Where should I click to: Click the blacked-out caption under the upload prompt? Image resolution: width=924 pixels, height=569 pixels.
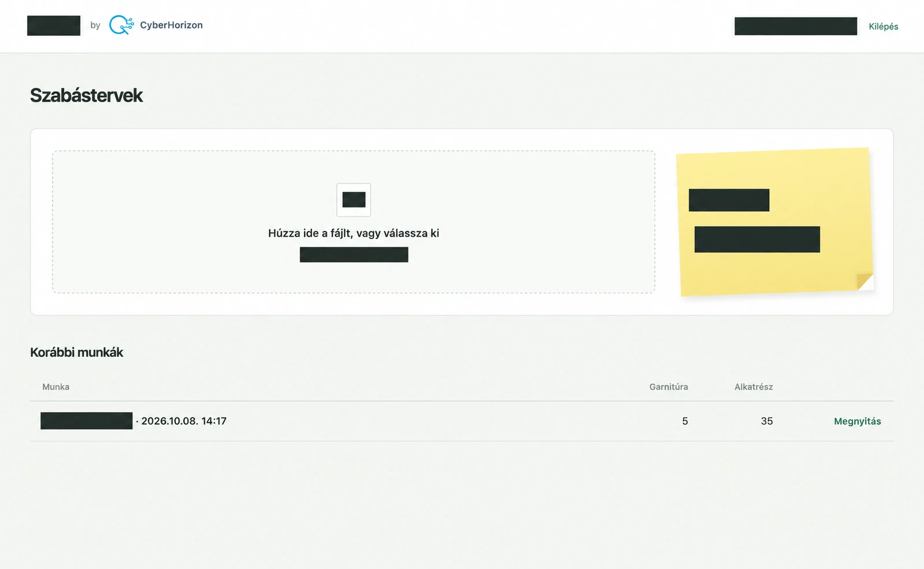(354, 254)
